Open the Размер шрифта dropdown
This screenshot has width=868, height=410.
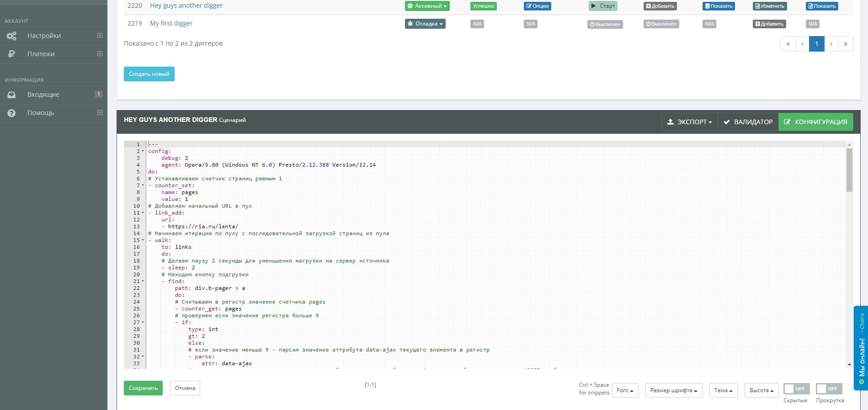[x=674, y=390]
